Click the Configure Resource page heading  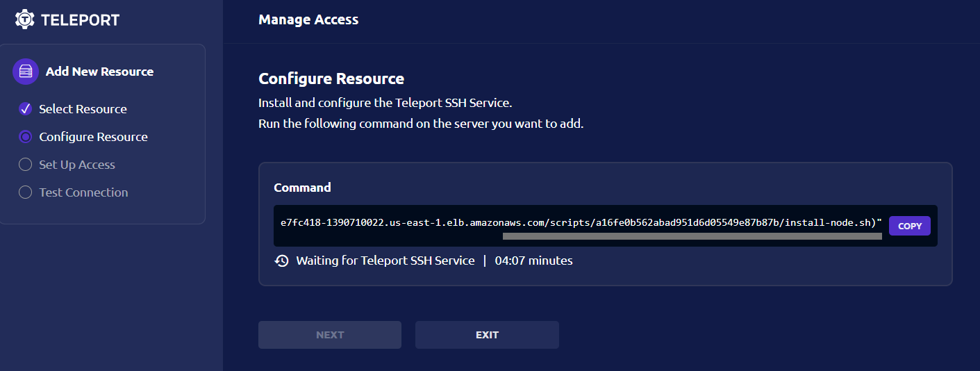tap(331, 79)
